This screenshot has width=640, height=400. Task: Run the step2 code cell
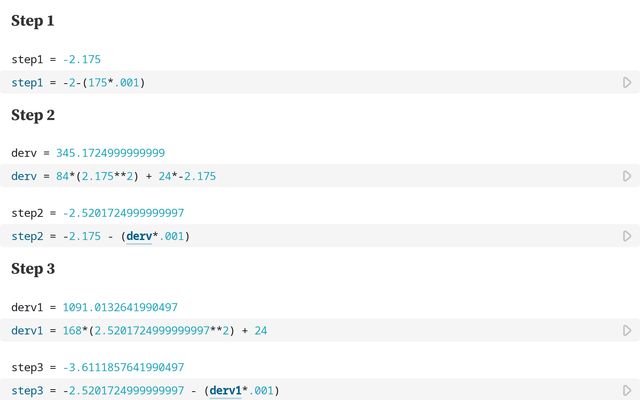point(627,236)
